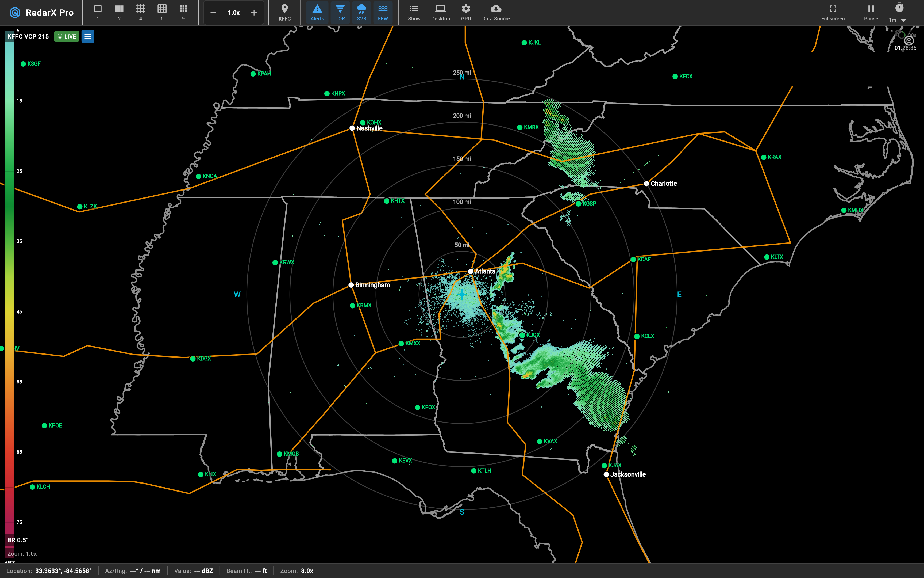Select the KPOE radar site
Screen dimensions: 924x578
click(x=44, y=425)
